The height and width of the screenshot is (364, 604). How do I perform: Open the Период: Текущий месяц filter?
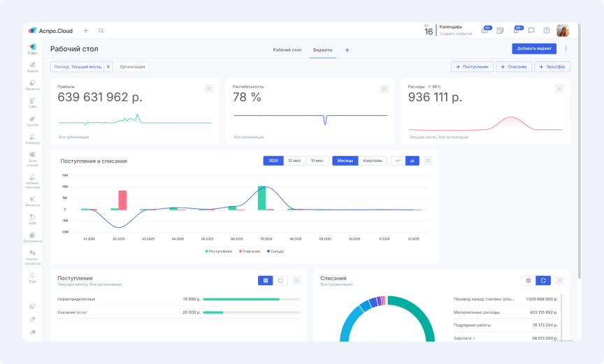76,67
